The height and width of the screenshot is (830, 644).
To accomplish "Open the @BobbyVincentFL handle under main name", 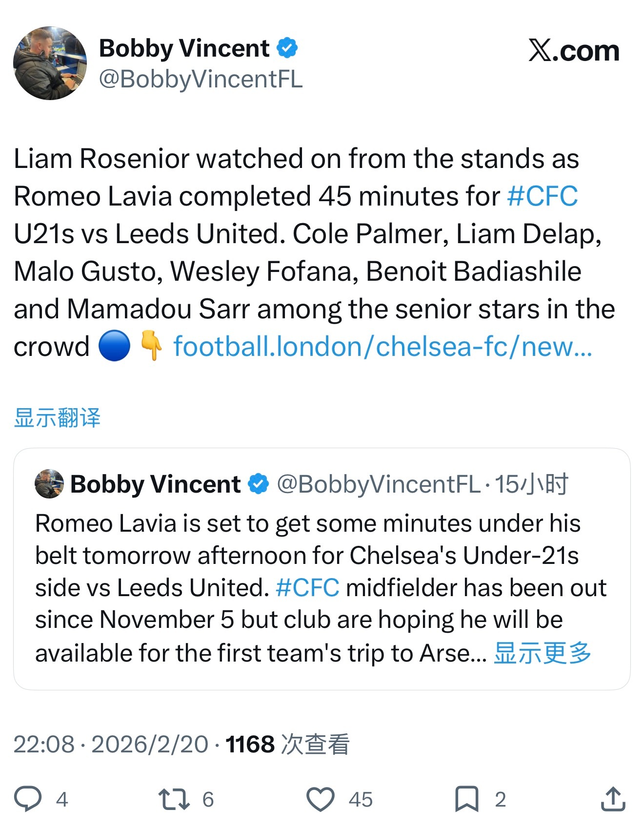I will (201, 79).
